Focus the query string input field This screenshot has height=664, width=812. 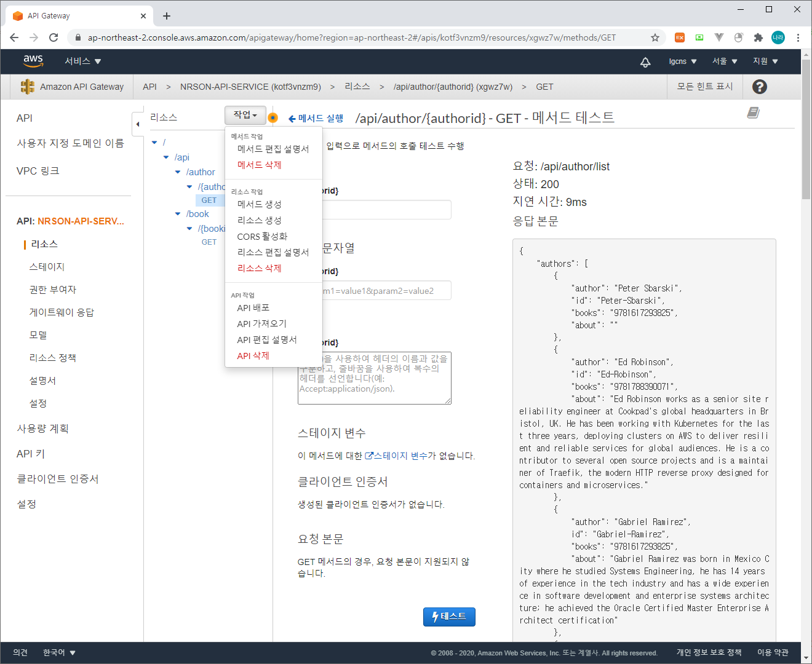coord(375,290)
